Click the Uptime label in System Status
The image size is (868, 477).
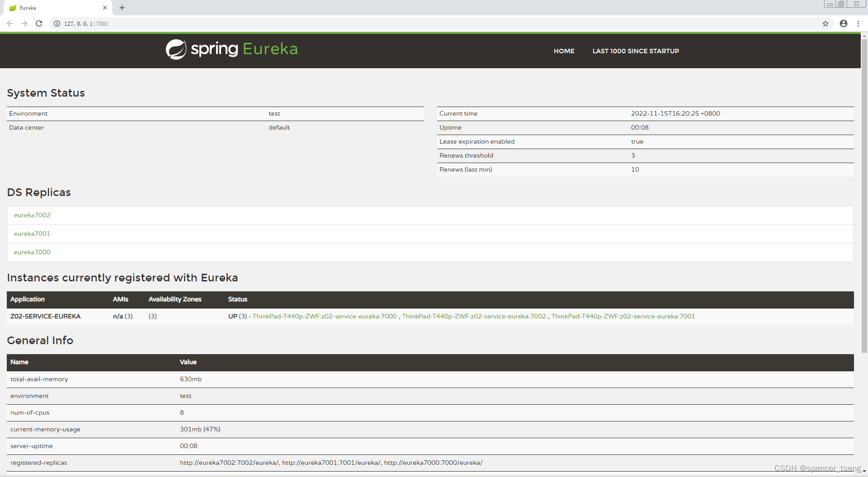click(450, 127)
